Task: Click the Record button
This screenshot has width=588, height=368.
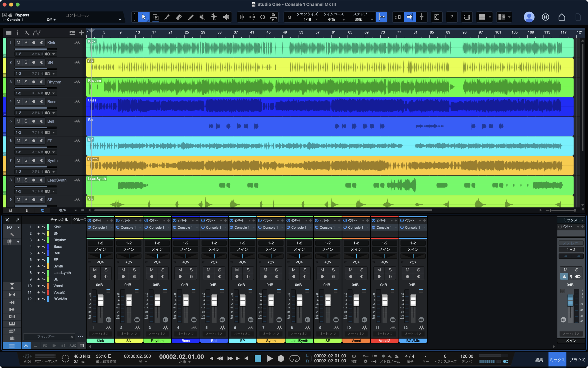Action: coord(281,359)
